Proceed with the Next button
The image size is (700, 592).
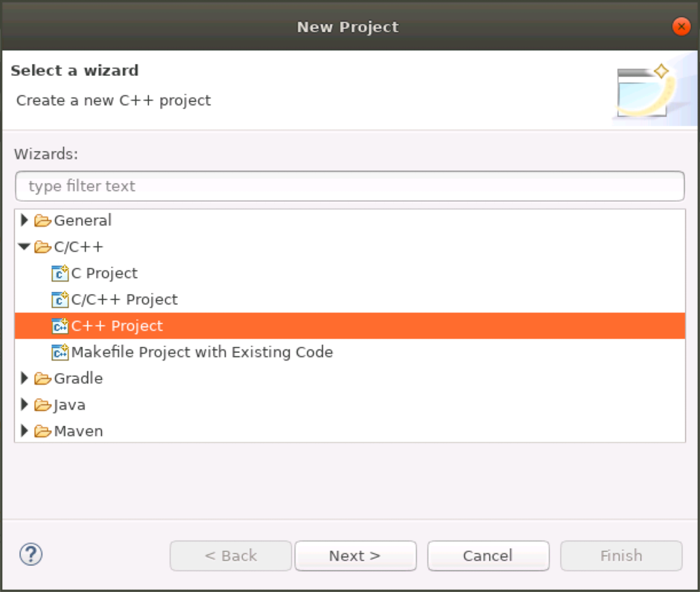coord(355,556)
